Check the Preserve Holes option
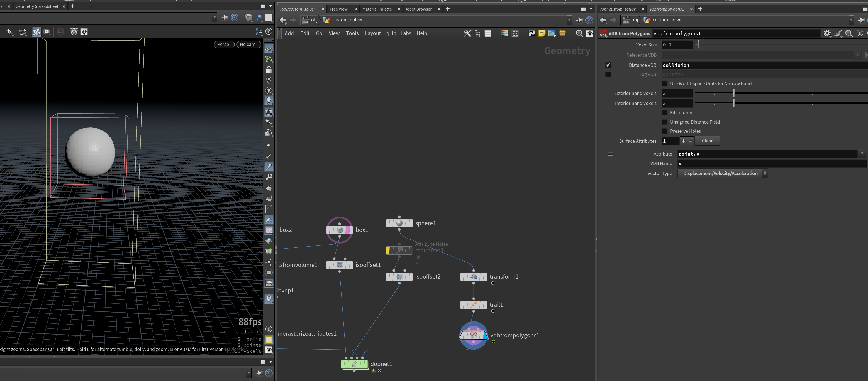The width and height of the screenshot is (868, 381). pyautogui.click(x=664, y=131)
